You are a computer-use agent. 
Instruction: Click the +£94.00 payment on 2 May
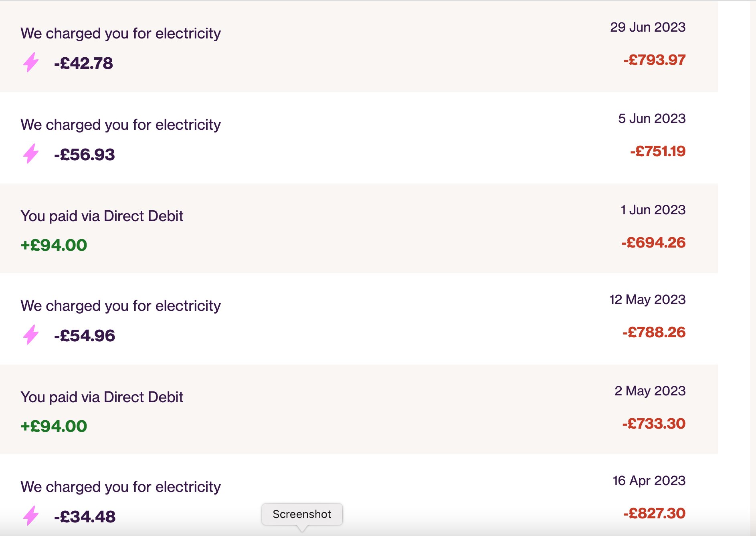click(x=54, y=426)
